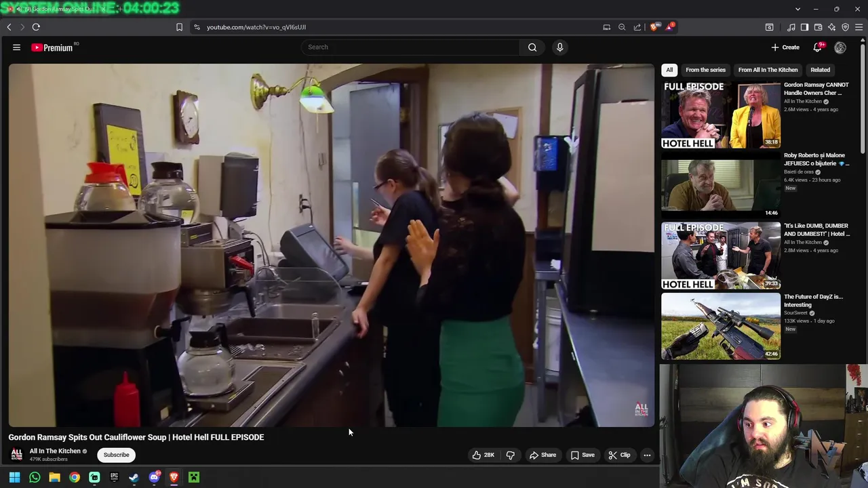This screenshot has width=868, height=488.
Task: Dislike the video
Action: [511, 455]
